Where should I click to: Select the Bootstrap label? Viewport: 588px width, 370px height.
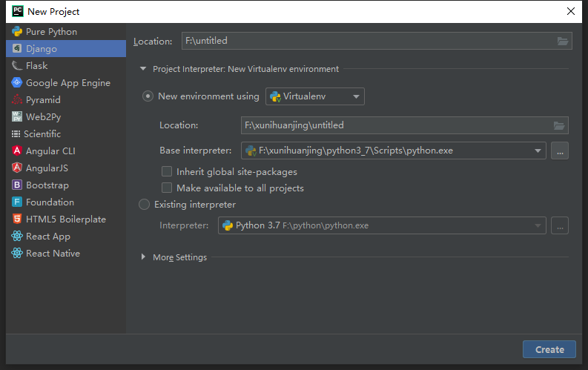(47, 185)
